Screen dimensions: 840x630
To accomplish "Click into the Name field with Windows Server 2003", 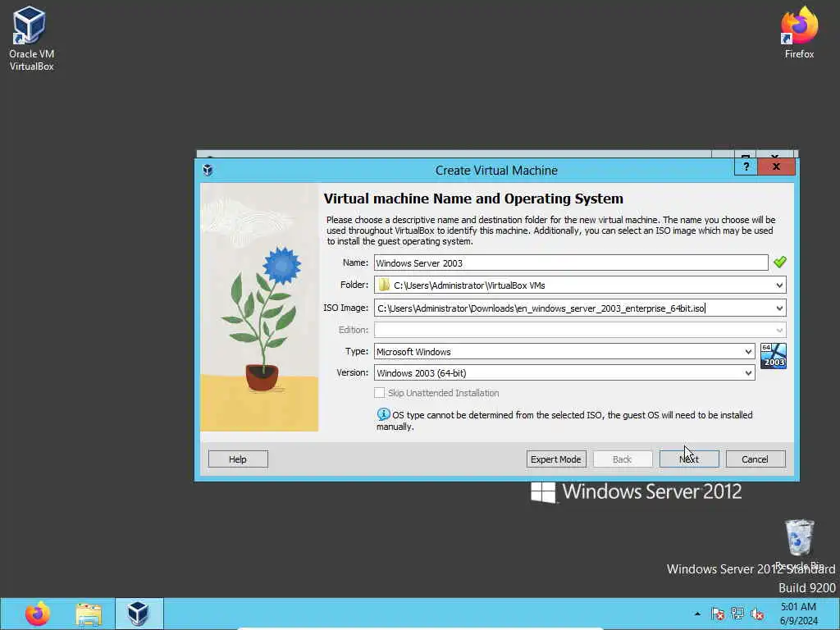I will pyautogui.click(x=571, y=262).
